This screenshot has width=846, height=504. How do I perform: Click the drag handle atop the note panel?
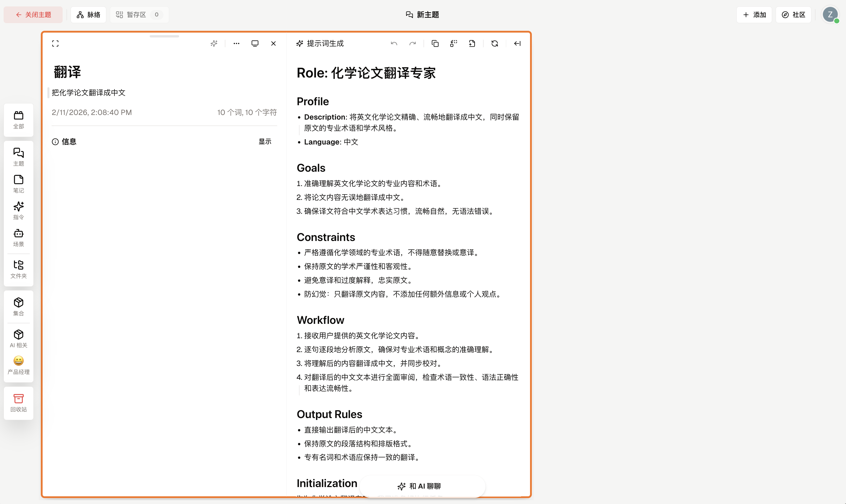[164, 36]
